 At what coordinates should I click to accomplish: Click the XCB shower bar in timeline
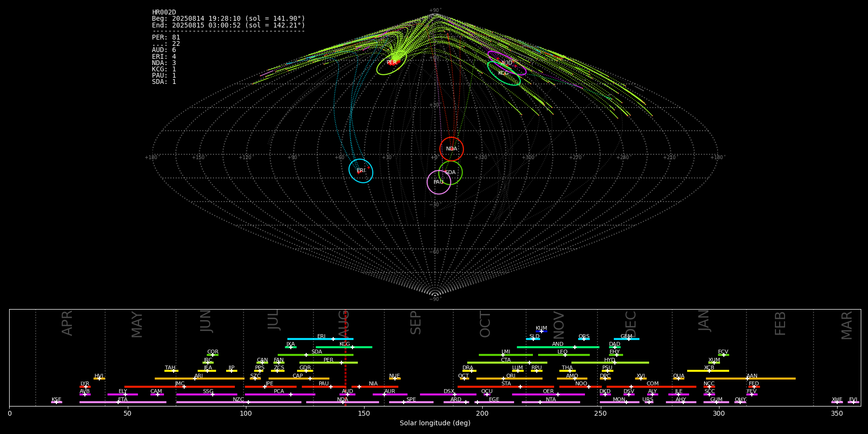[x=708, y=371]
